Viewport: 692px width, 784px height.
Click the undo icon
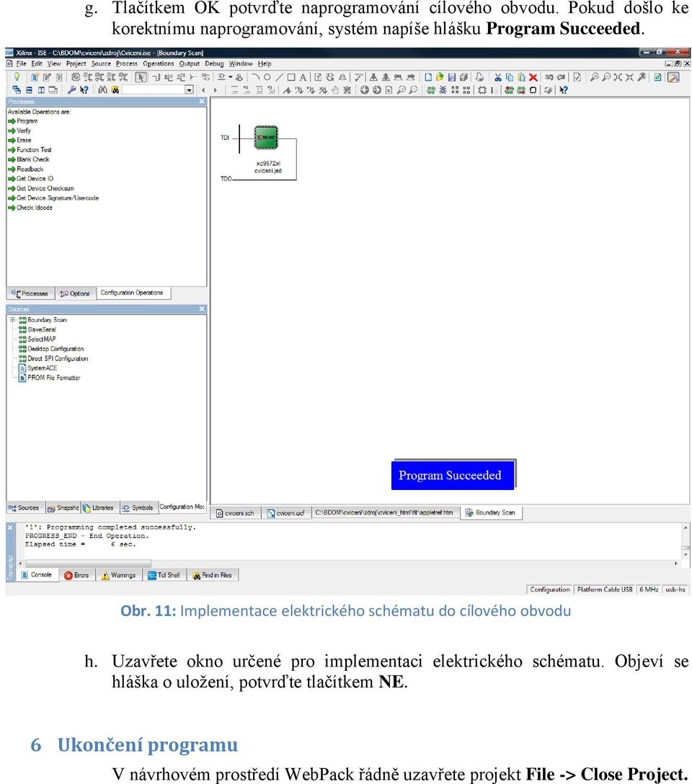pos(549,77)
